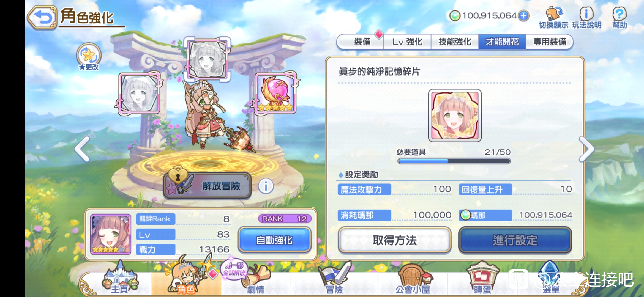Viewport: 644px width, 297px height.
Task: Show next character with right arrow
Action: pos(586,149)
